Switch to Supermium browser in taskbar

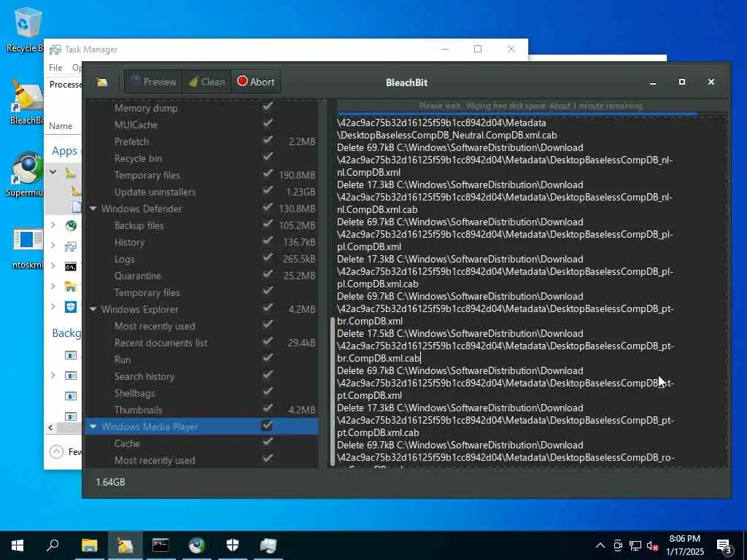(x=196, y=545)
